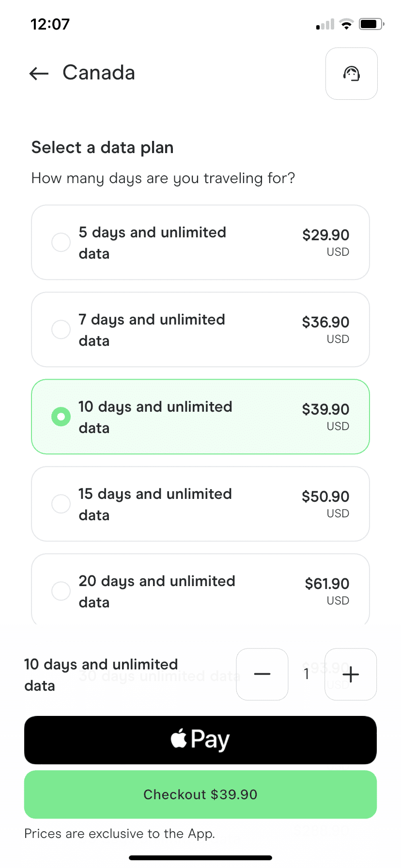
Task: Tap Checkout $39.90 button
Action: [200, 794]
